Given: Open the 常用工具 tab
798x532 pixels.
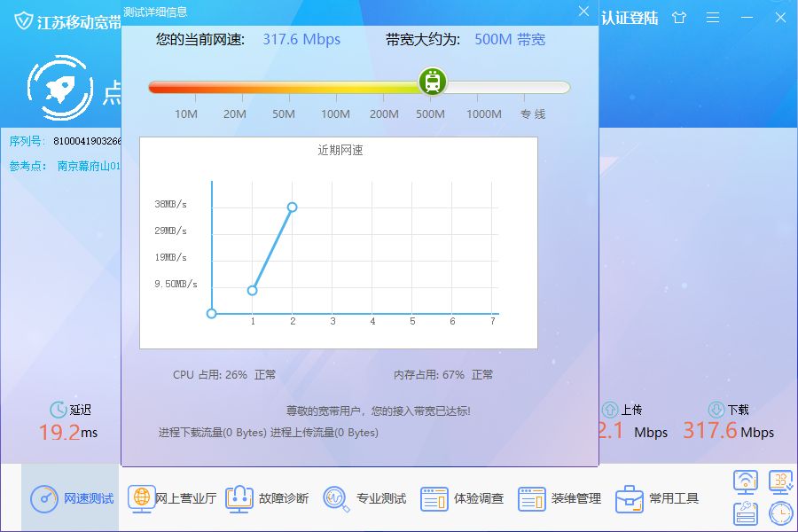Looking at the screenshot, I should [657, 498].
